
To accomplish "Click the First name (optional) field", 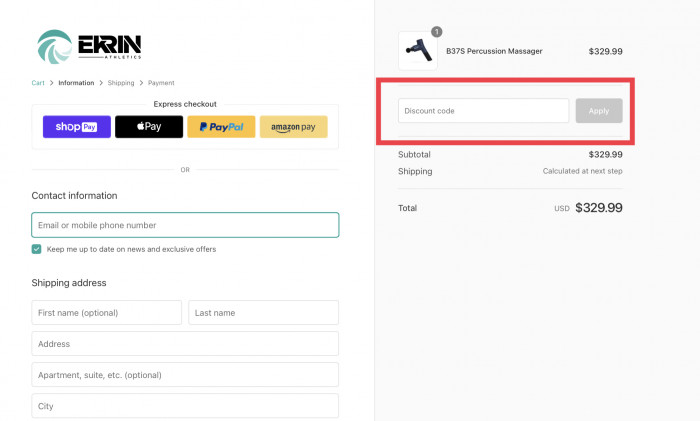I will (x=107, y=313).
